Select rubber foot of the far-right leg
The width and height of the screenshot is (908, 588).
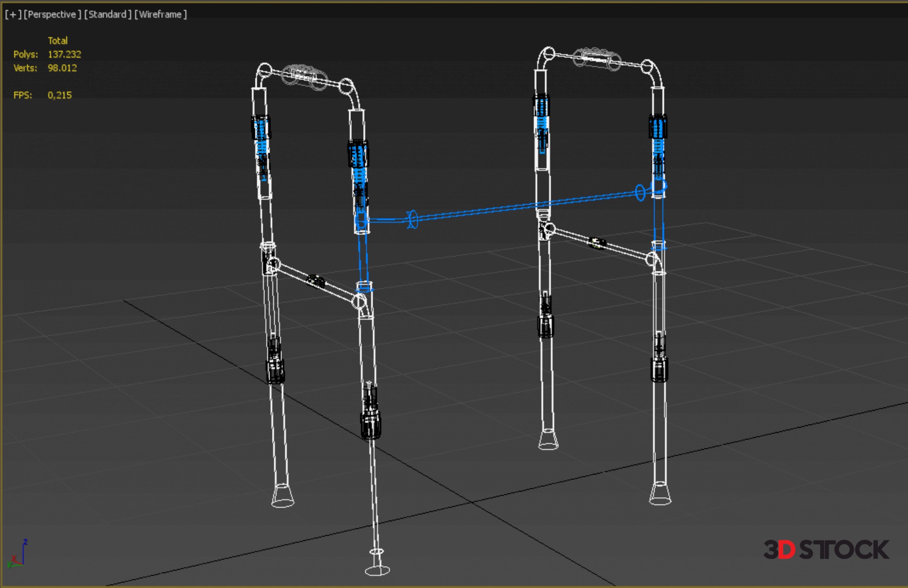coord(660,494)
